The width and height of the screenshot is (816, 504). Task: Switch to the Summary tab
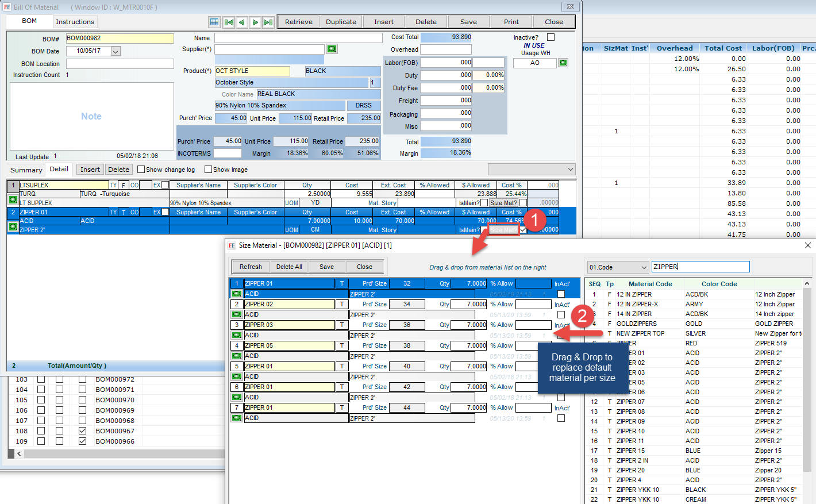[x=26, y=170]
